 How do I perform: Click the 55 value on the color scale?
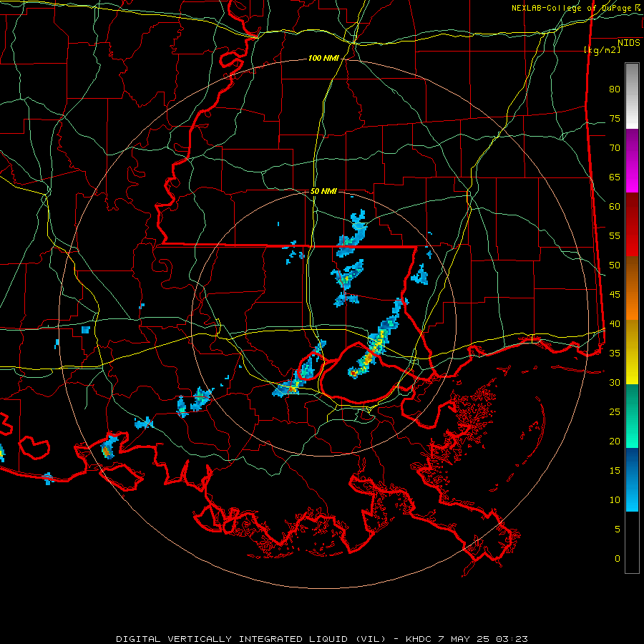click(615, 236)
